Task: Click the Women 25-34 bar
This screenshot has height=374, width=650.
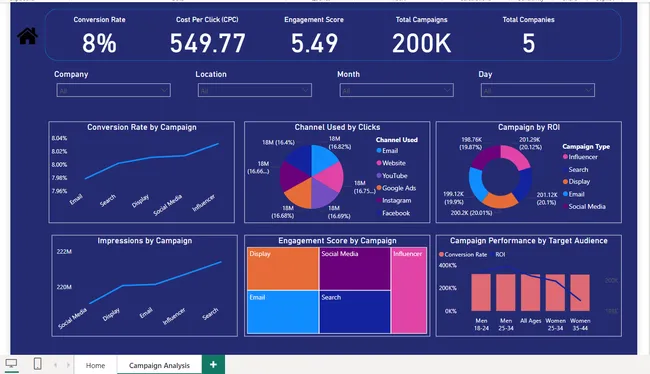Action: coord(555,292)
